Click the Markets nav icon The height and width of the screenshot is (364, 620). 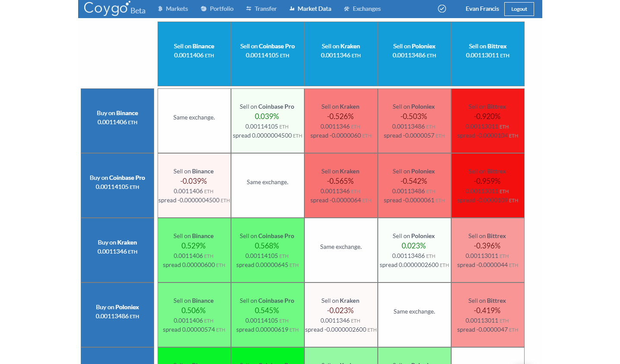coord(160,9)
